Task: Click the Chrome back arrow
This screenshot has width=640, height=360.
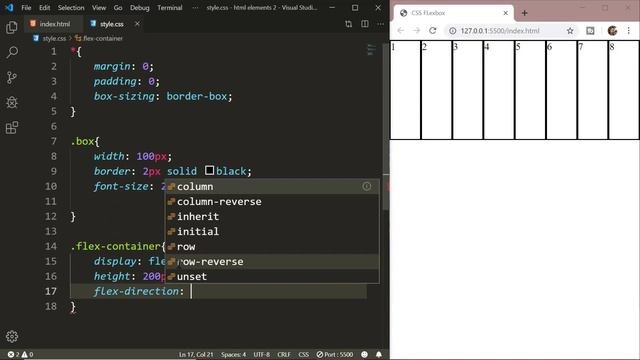Action: pyautogui.click(x=400, y=31)
